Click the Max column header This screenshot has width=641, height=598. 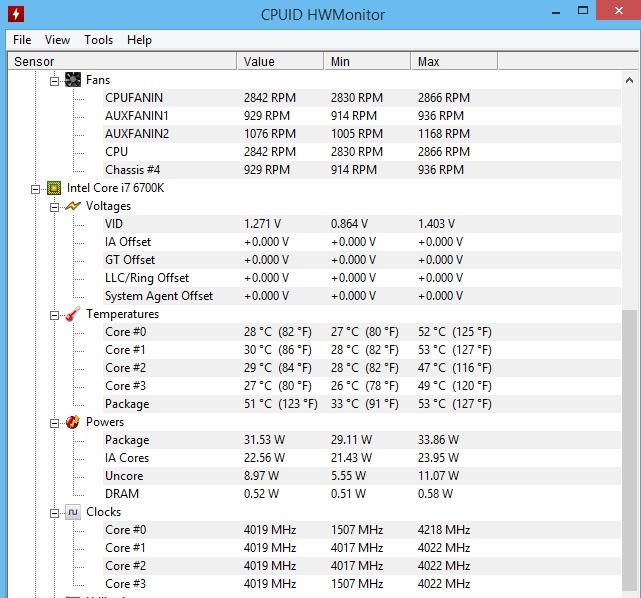click(455, 61)
